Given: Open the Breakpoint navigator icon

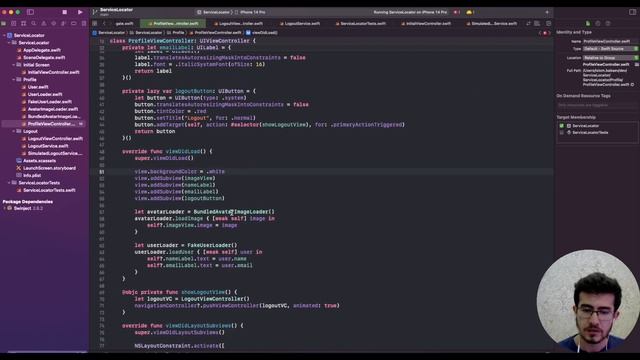Looking at the screenshot, I should tap(73, 24).
